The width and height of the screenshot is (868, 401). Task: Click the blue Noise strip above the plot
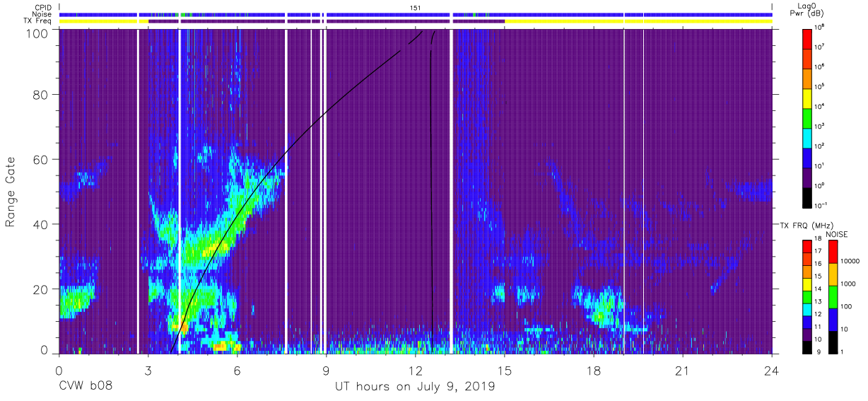416,14
